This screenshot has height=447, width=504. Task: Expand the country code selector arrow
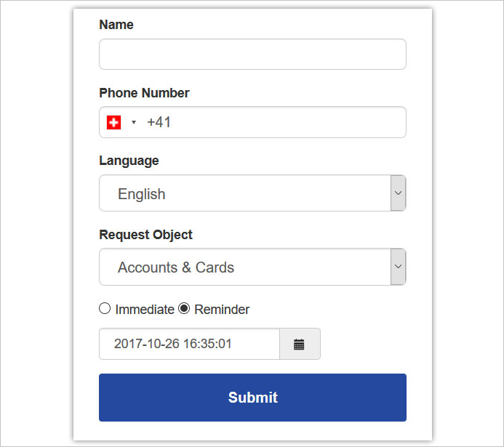[134, 122]
